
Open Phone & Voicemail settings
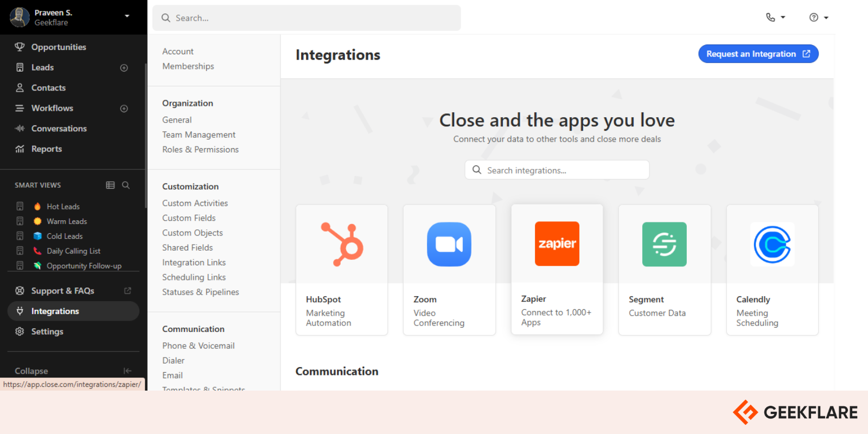tap(198, 346)
